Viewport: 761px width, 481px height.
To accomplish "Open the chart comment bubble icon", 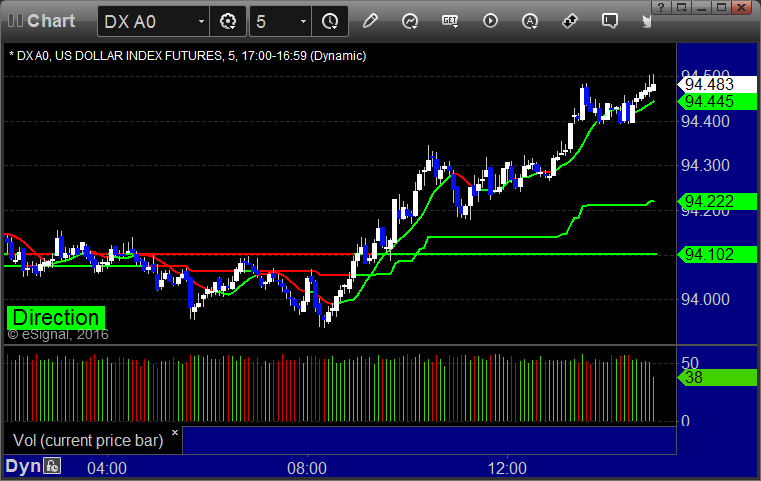I will (x=610, y=21).
